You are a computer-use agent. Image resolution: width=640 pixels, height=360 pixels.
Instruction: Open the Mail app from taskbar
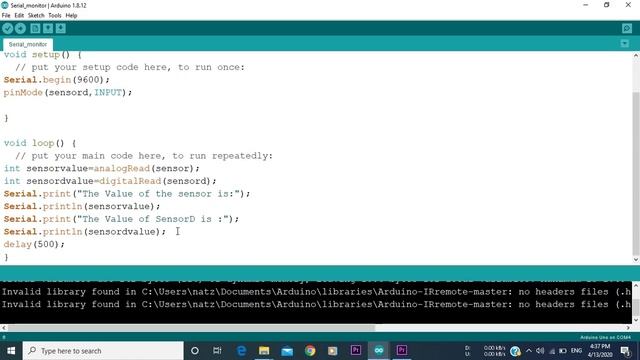287,351
